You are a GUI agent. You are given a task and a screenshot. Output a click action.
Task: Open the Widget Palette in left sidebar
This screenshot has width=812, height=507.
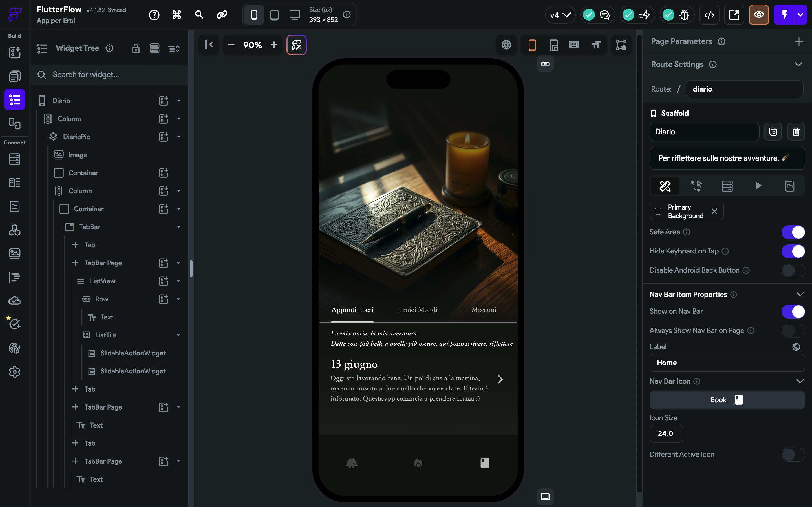[14, 53]
